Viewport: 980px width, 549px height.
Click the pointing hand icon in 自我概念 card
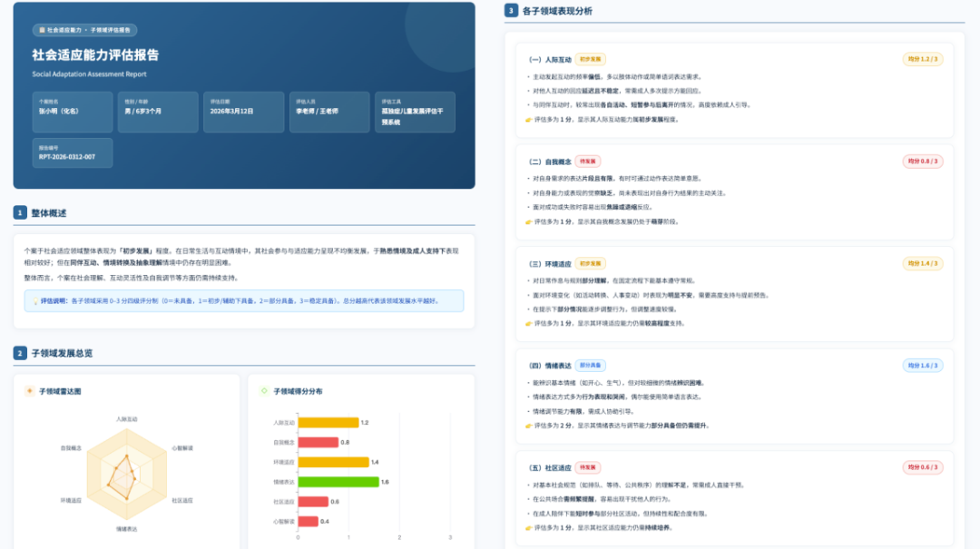point(529,221)
